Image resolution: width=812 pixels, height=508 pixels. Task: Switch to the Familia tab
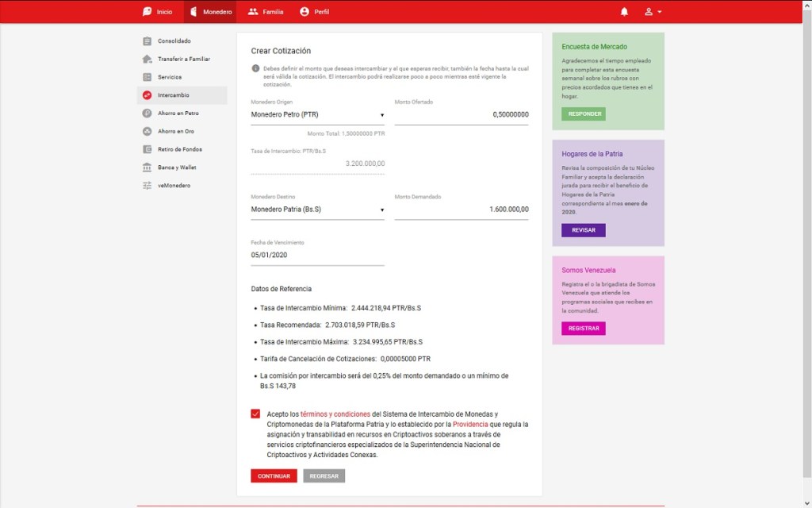[x=265, y=12]
